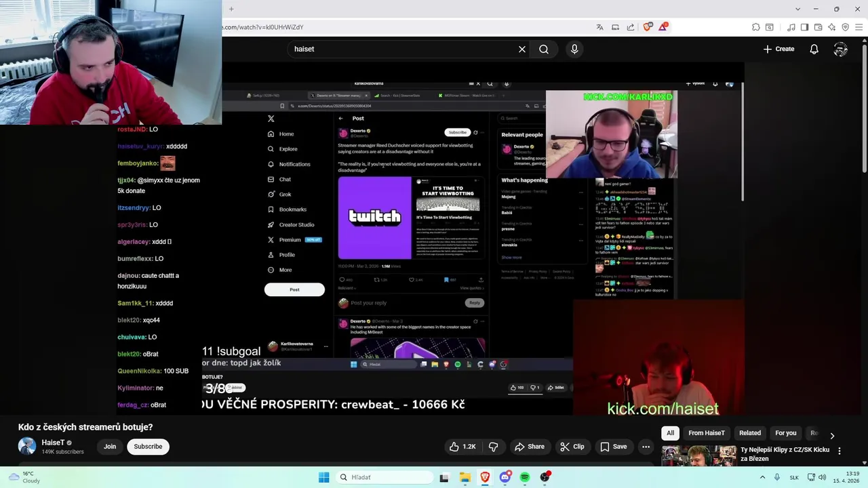This screenshot has width=868, height=488.
Task: Click the YouTube search magnifier button
Action: coord(544,49)
